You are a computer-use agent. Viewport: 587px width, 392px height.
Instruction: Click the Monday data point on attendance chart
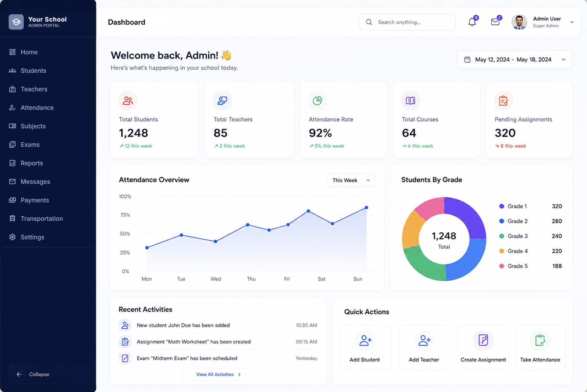click(147, 248)
